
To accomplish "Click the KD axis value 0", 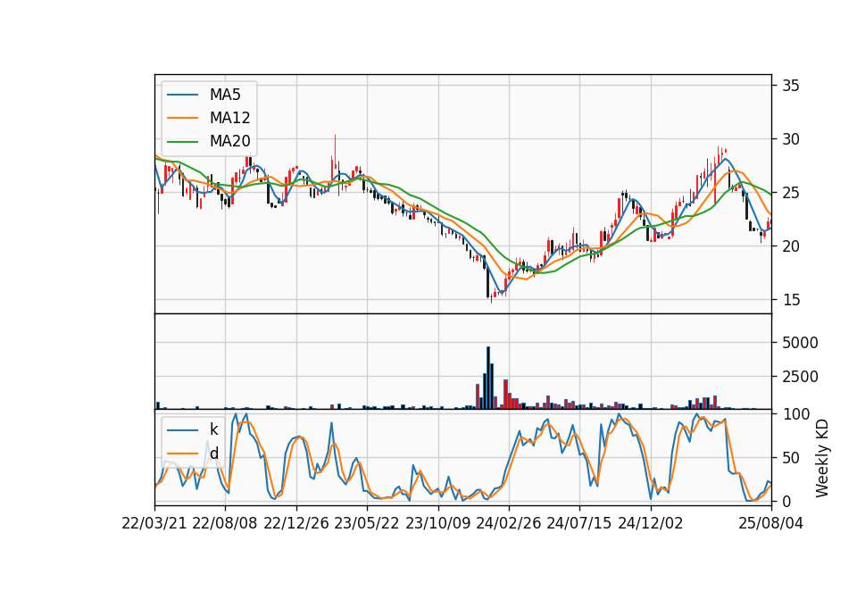I will pyautogui.click(x=786, y=501).
